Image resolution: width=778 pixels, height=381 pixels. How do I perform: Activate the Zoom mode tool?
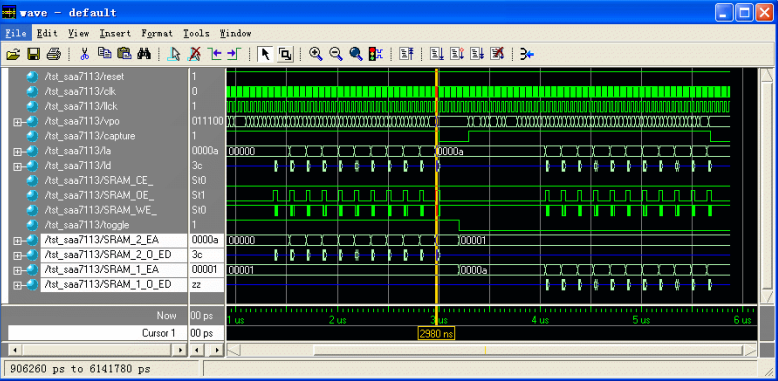(x=285, y=54)
